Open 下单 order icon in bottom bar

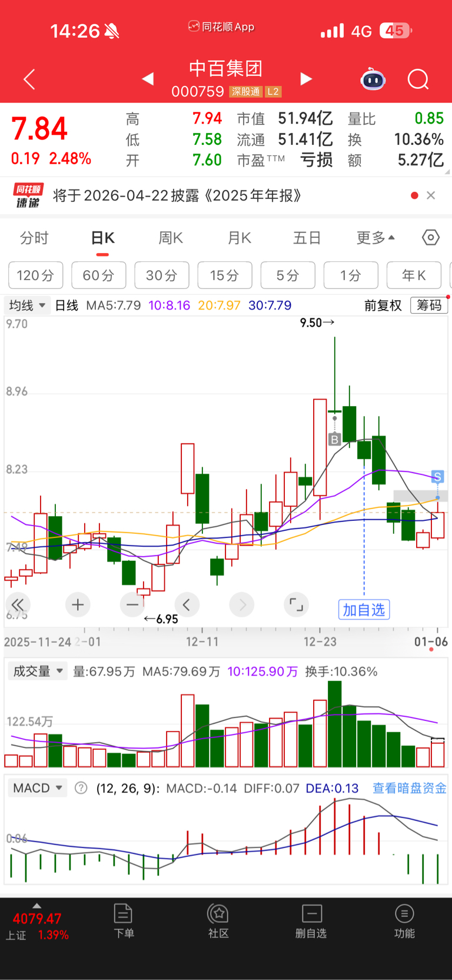click(124, 921)
